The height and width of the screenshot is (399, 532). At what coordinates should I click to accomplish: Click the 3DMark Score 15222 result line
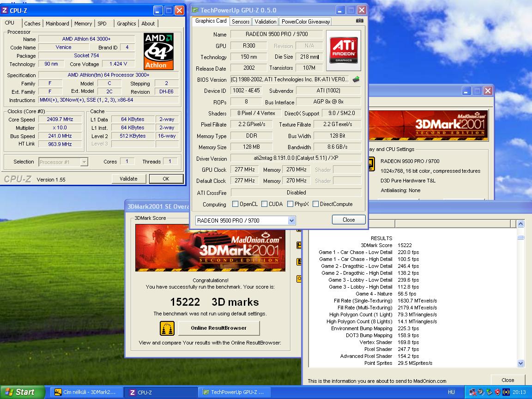coord(386,245)
